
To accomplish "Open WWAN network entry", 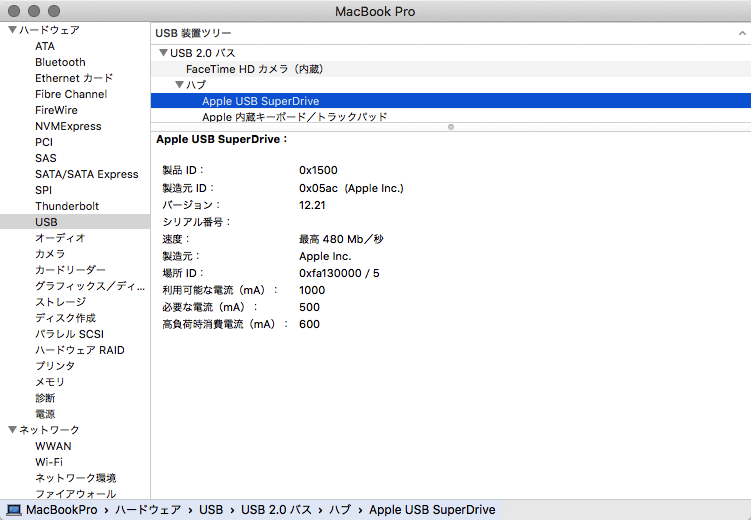I will pyautogui.click(x=53, y=446).
